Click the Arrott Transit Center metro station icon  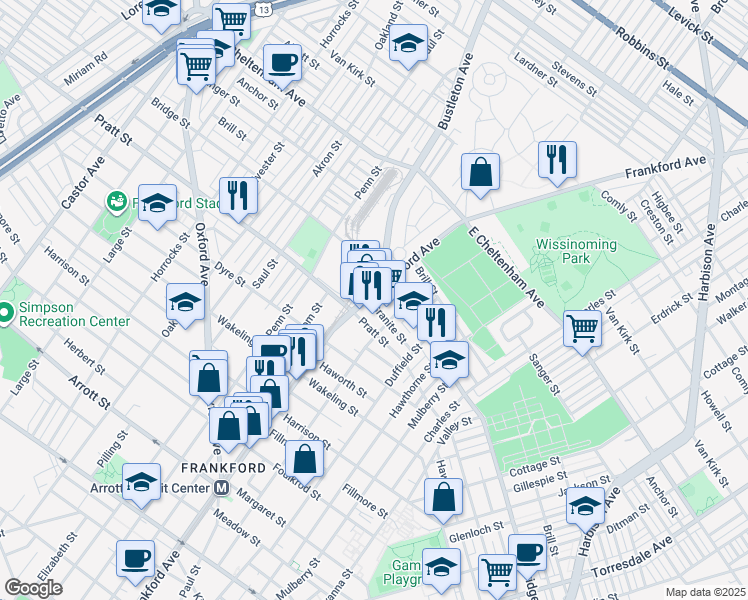[x=223, y=489]
